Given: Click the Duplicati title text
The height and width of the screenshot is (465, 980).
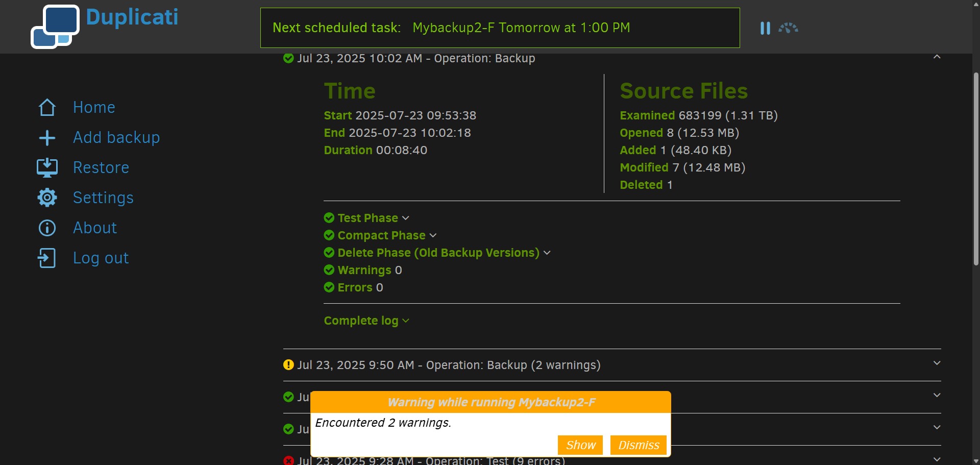Looking at the screenshot, I should pos(132,17).
